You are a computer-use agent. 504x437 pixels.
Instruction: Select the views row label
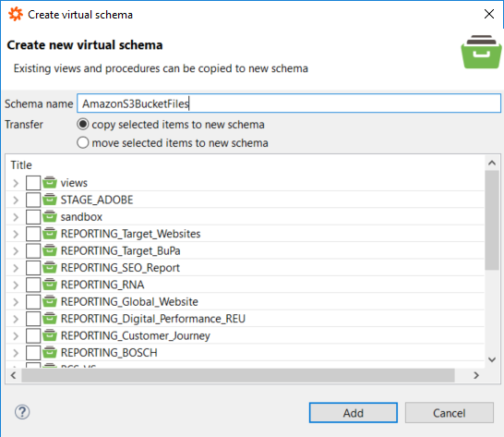click(x=74, y=183)
